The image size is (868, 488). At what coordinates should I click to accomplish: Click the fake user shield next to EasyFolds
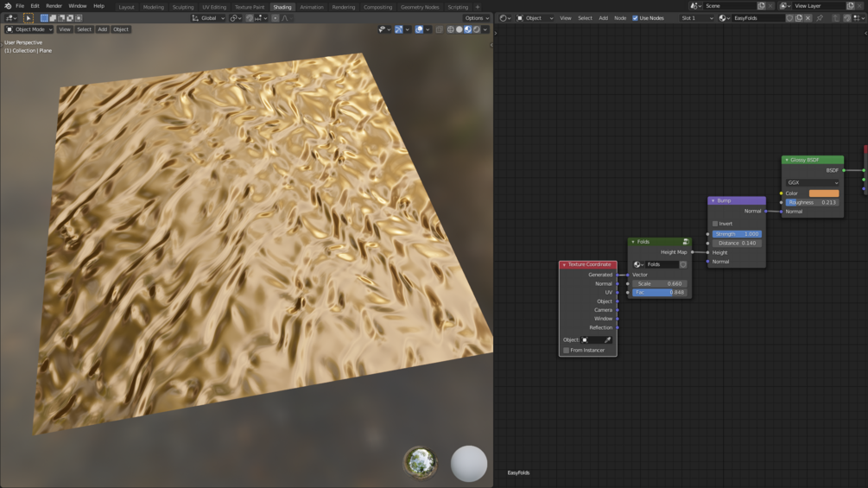click(x=790, y=18)
